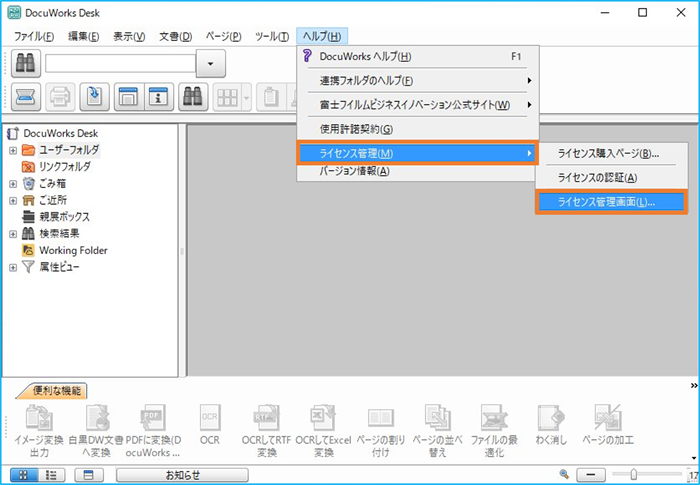Expand 連携フォルダのヘルプ(F) submenu
Viewport: 700px width, 485px height.
418,81
